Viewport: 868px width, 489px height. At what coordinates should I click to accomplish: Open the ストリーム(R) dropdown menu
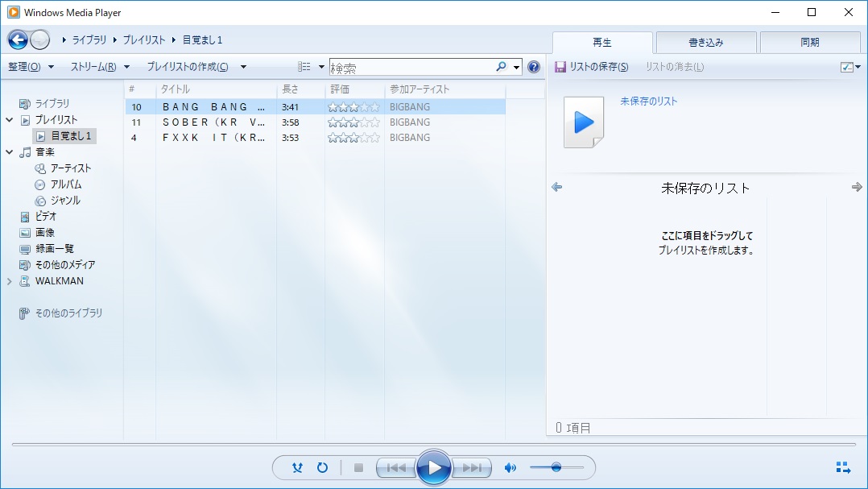pos(100,67)
